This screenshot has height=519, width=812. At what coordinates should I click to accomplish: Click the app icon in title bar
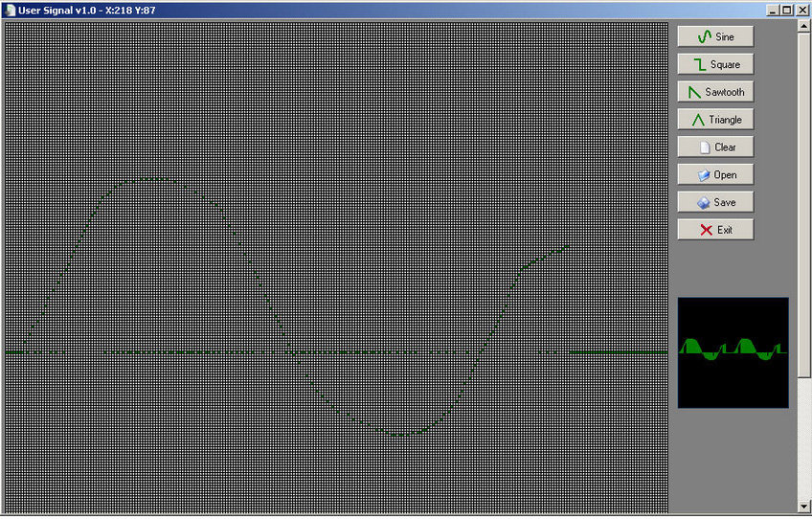click(10, 10)
